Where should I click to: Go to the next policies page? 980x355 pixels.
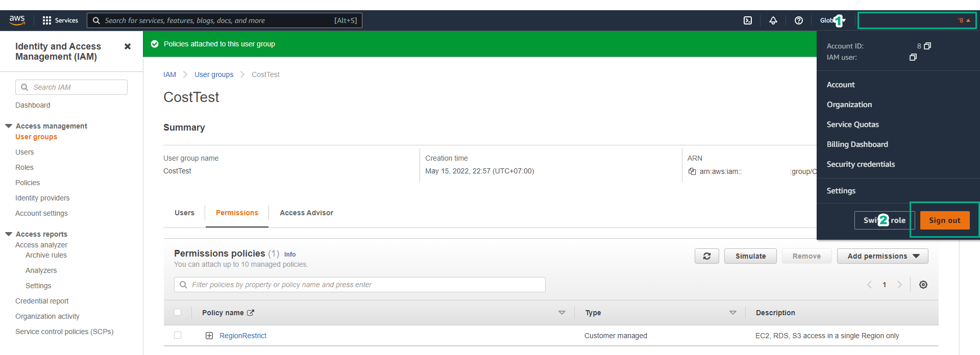click(x=900, y=285)
